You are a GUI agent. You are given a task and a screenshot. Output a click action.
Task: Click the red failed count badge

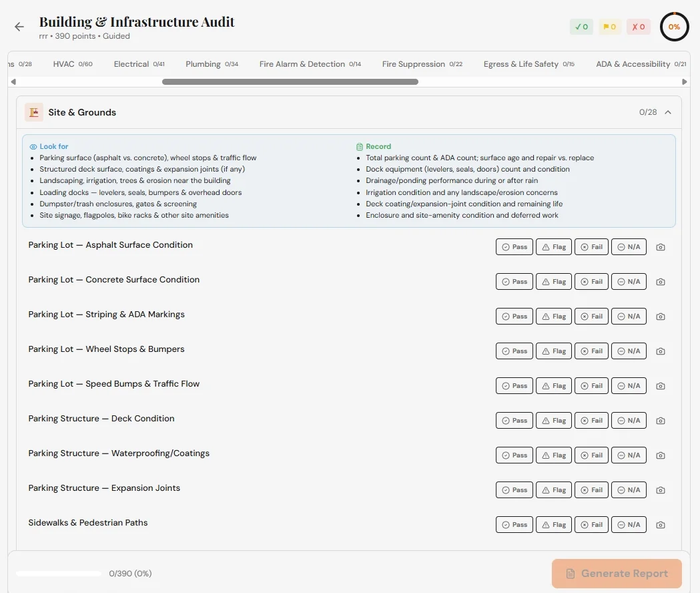pos(639,27)
